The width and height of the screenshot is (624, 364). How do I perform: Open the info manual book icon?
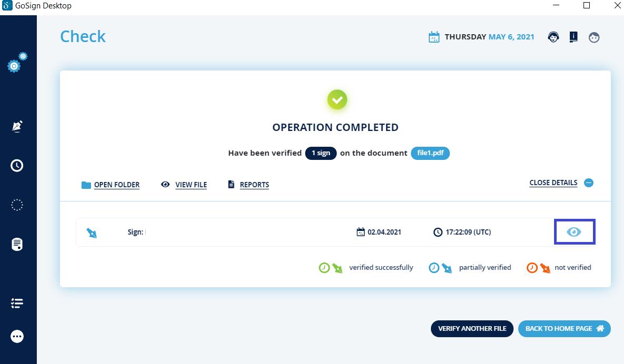(x=573, y=37)
